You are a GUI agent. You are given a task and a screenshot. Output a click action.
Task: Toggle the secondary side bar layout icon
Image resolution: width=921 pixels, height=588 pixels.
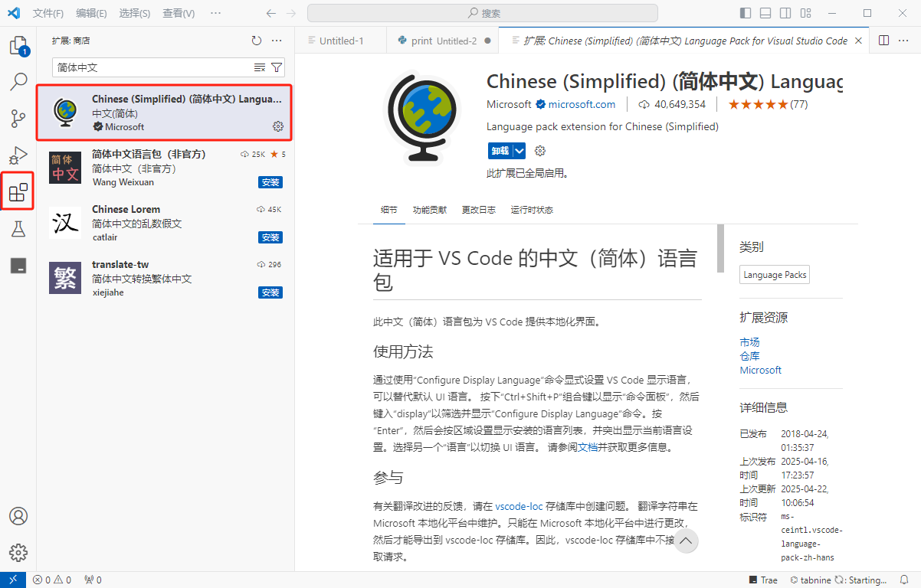[785, 13]
